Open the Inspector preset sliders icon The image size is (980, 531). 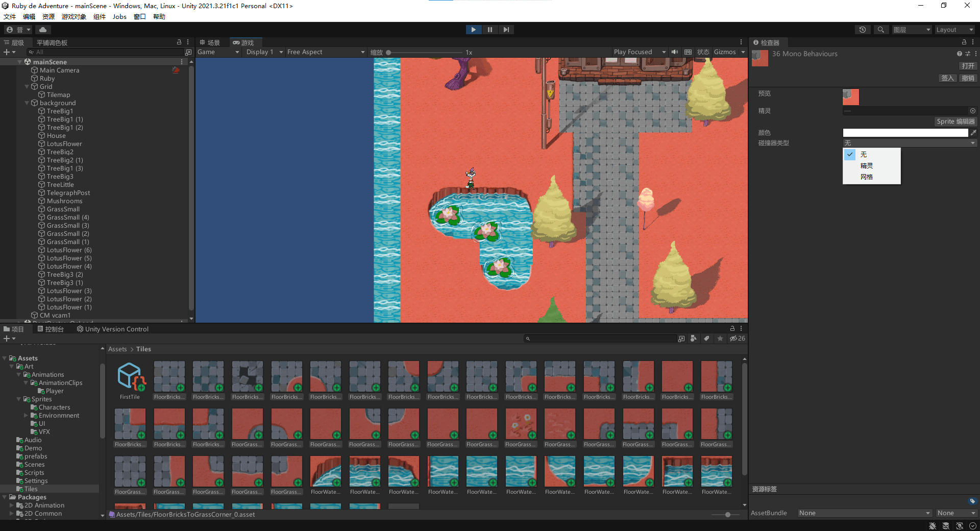968,54
